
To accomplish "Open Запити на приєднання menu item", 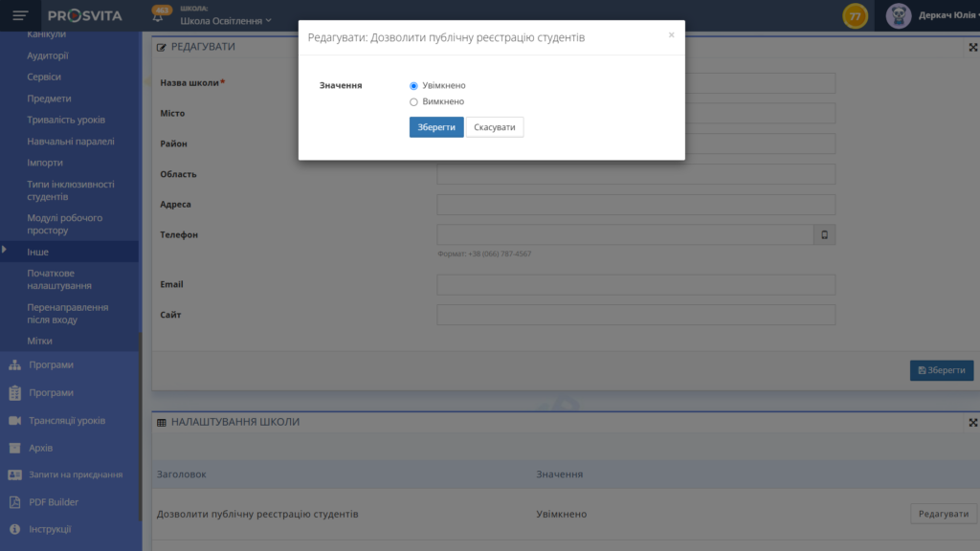I will [76, 474].
